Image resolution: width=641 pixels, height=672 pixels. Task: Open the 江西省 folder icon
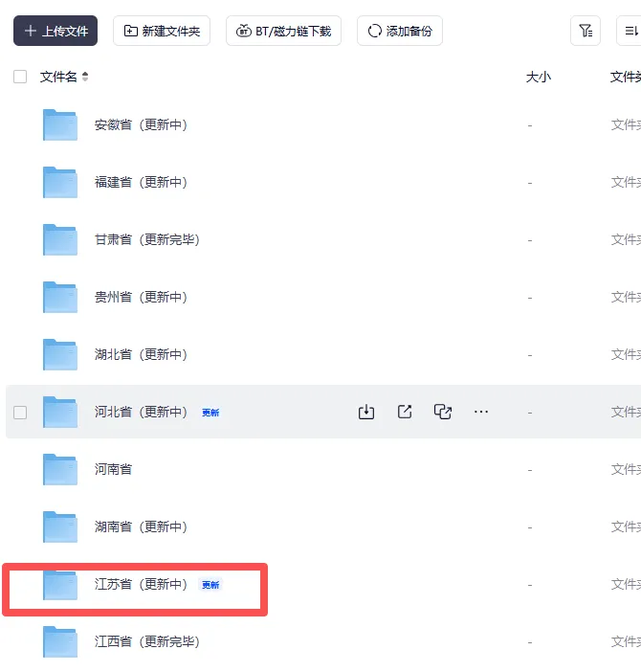click(60, 641)
